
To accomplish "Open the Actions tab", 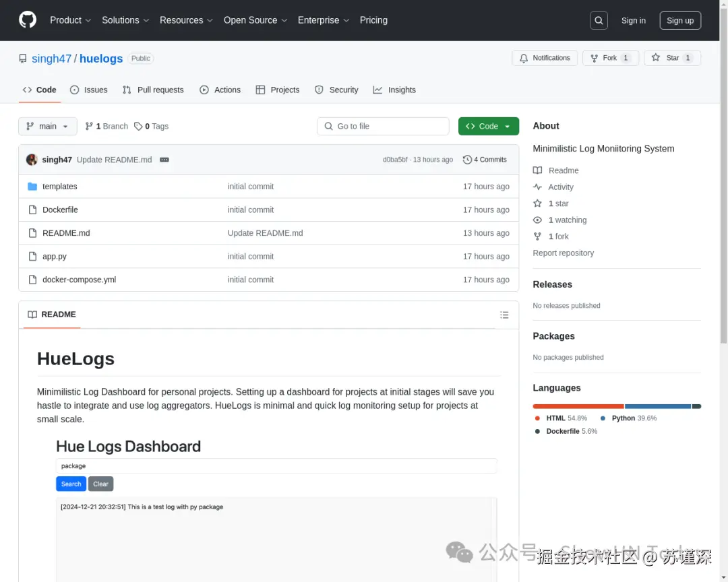I will [220, 90].
